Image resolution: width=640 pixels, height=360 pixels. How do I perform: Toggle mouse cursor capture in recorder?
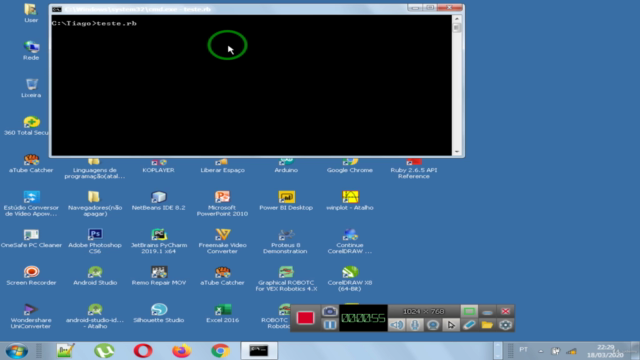pyautogui.click(x=451, y=325)
